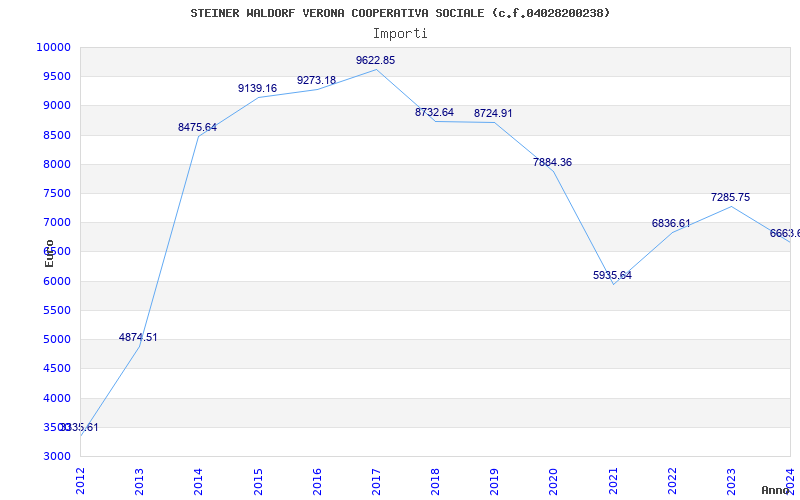
Task: Click the 6000 y-axis label
Action: click(x=56, y=281)
